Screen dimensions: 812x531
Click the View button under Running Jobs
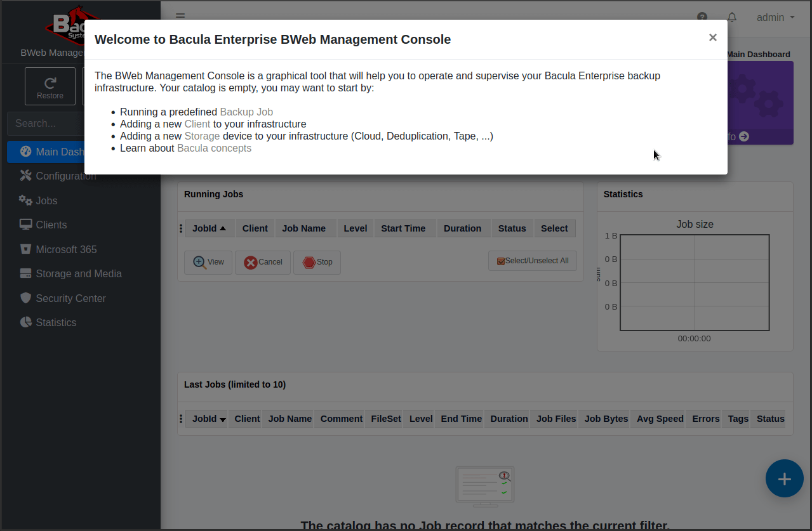click(x=208, y=262)
